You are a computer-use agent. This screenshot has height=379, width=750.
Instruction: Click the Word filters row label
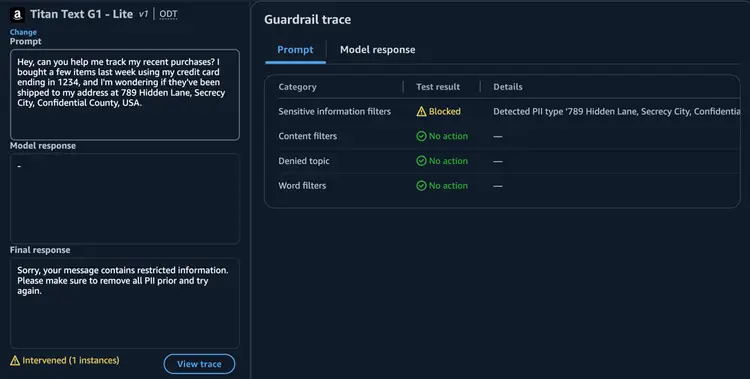[302, 186]
